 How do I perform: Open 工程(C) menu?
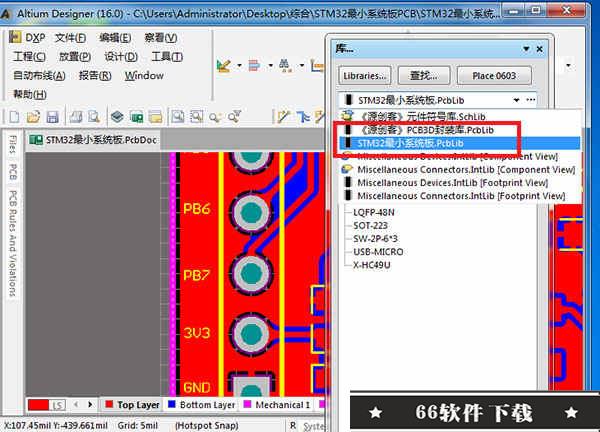point(29,57)
